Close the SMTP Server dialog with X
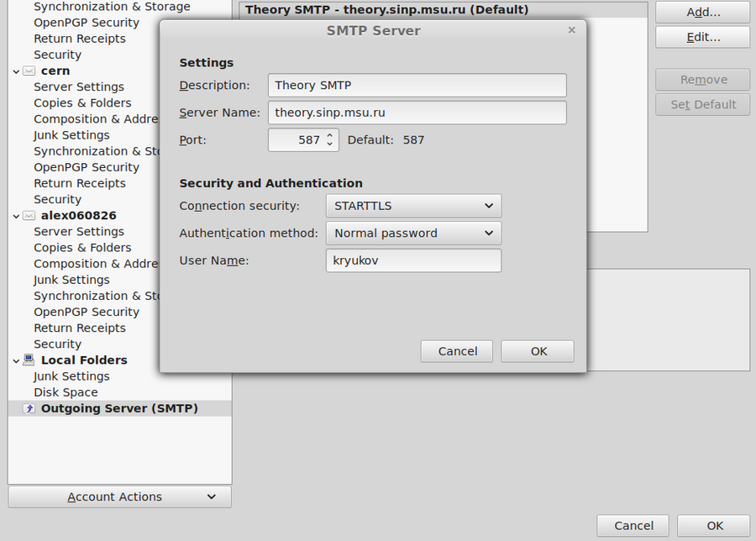The width and height of the screenshot is (756, 541). point(571,30)
